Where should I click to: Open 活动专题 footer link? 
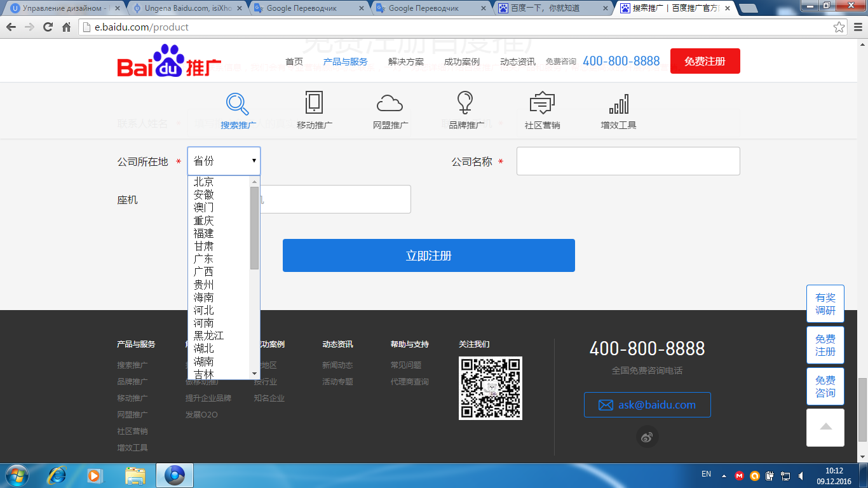pyautogui.click(x=337, y=382)
